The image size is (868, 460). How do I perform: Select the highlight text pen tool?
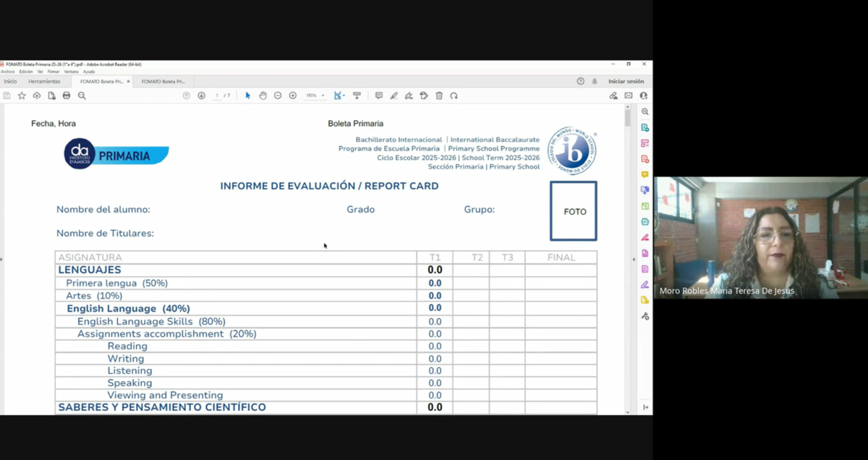393,95
